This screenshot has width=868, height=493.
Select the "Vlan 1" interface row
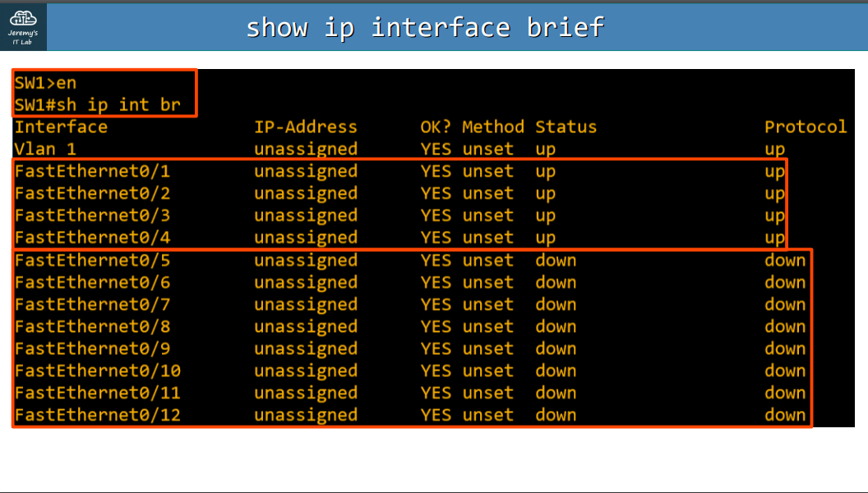click(x=46, y=150)
